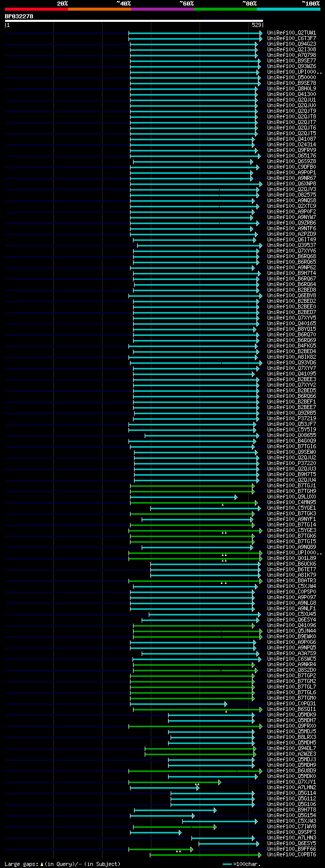This screenshot has height=868, width=325.
Task: Click label UniRef100_Q2QJU1
Action: [291, 100]
